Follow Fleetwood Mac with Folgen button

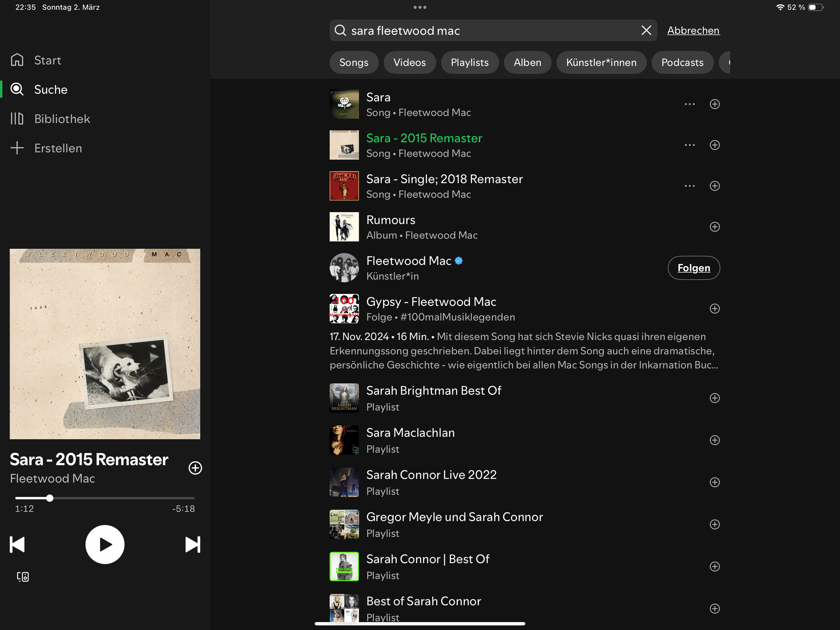coord(693,268)
